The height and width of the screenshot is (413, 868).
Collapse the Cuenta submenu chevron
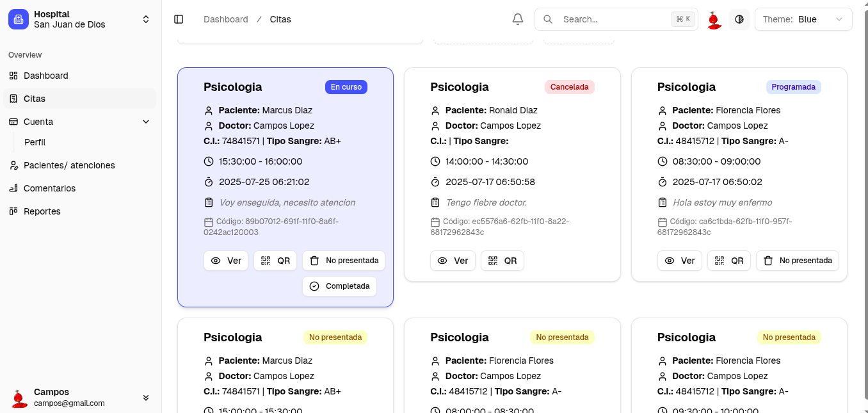pyautogui.click(x=146, y=122)
